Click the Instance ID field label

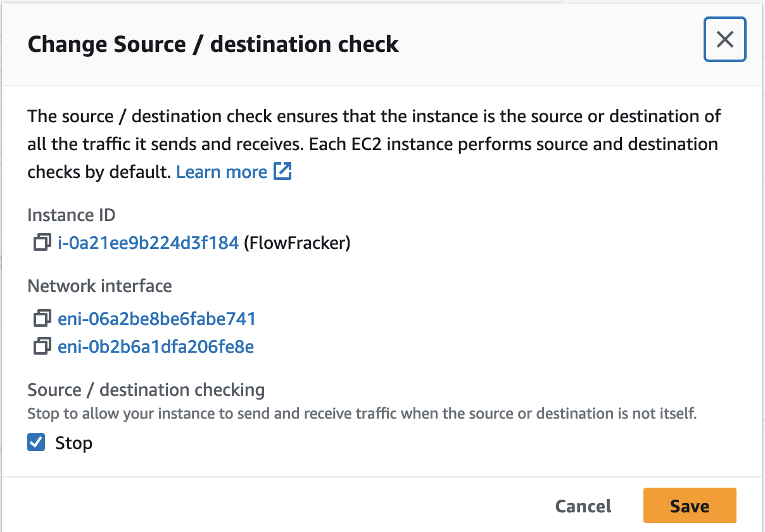point(72,215)
